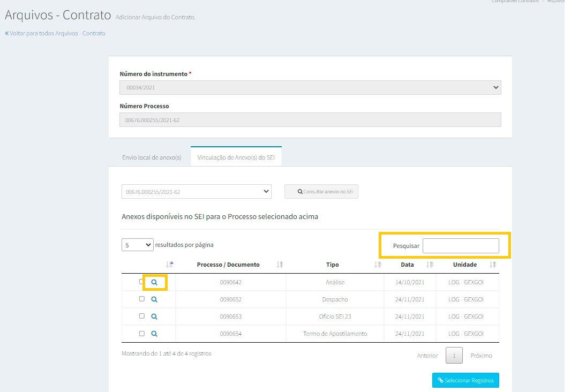Focus the Pesquisar search field

coord(461,246)
